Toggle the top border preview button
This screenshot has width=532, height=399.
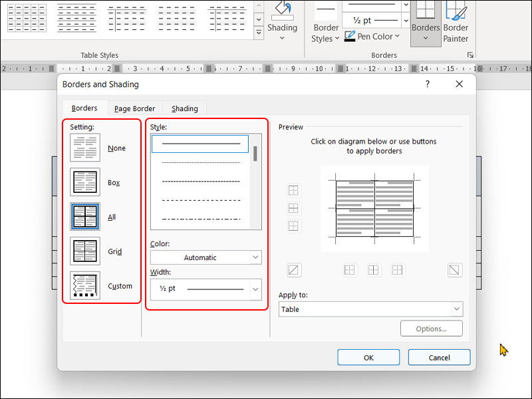(294, 191)
